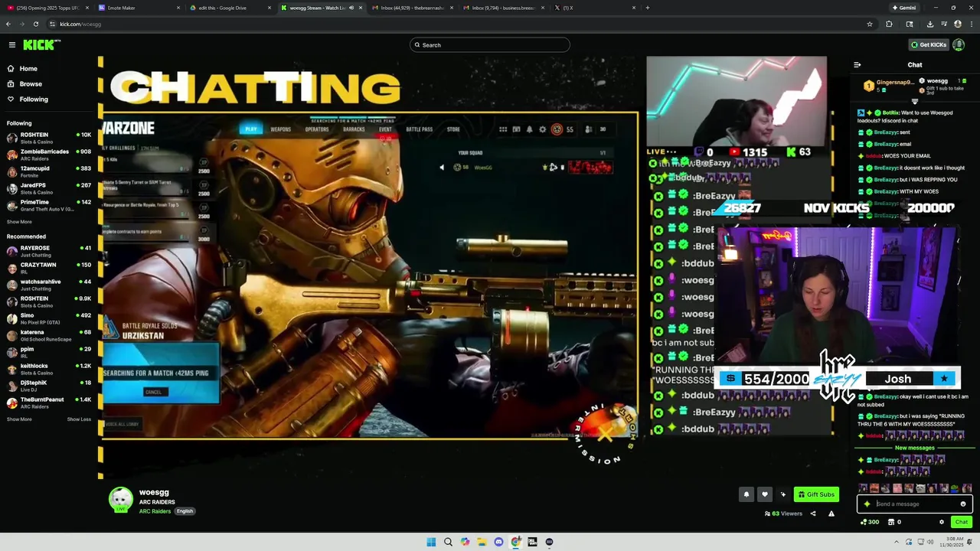Open JaredFPS channel in Following
The width and height of the screenshot is (980, 551).
point(49,188)
